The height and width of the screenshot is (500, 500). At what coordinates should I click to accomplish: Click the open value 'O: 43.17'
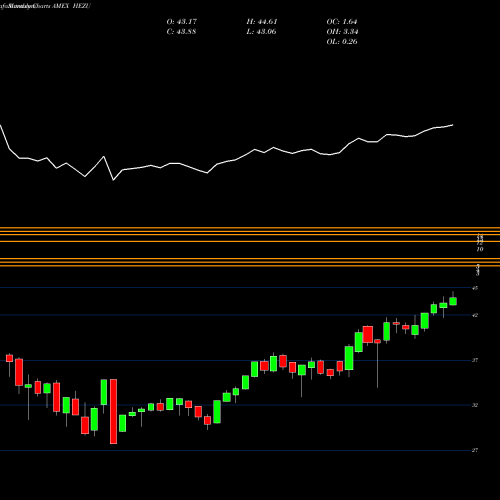[x=182, y=22]
